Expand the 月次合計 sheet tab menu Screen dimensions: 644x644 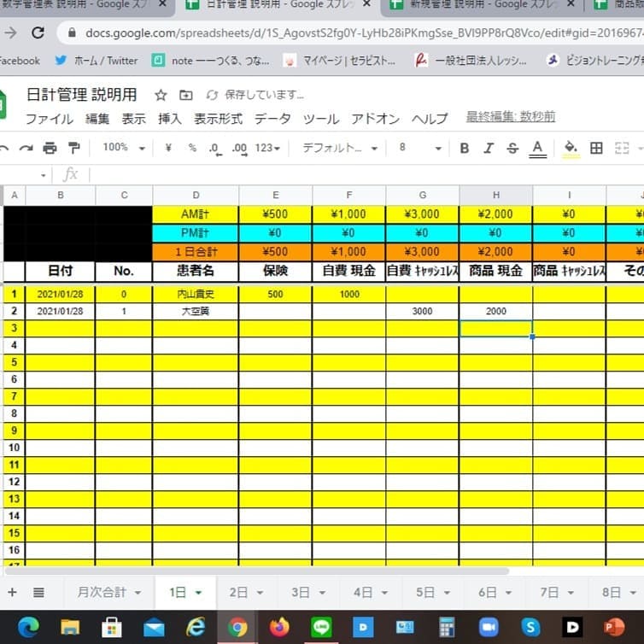click(138, 593)
